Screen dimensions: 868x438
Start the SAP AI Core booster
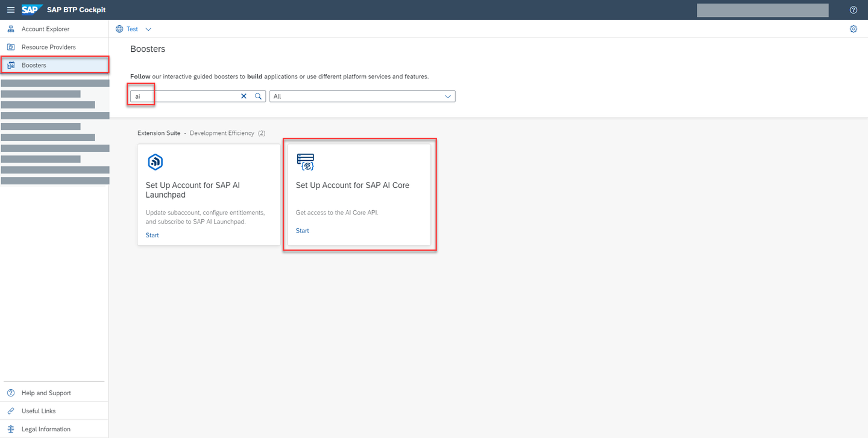point(303,231)
